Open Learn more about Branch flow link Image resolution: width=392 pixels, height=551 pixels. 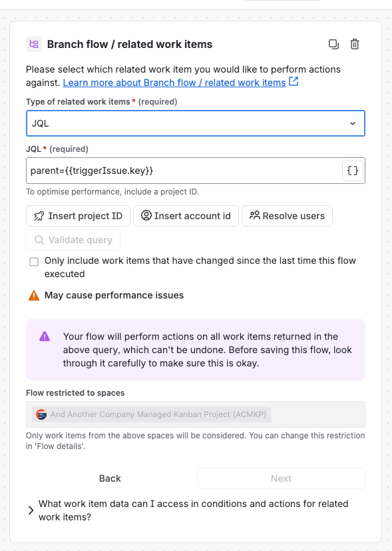coord(174,83)
